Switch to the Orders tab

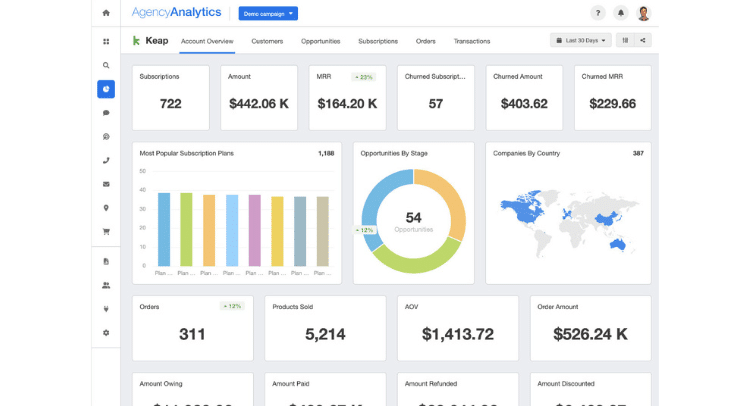point(426,41)
